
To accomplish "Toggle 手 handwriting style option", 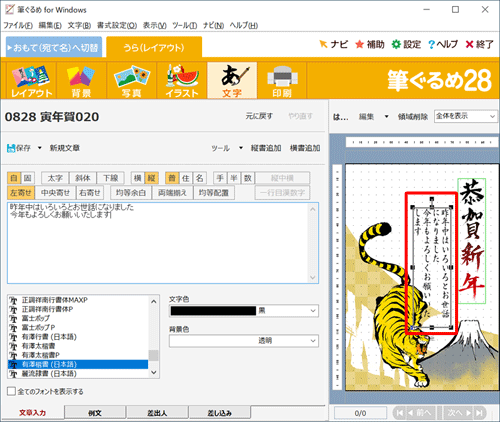I will pyautogui.click(x=220, y=178).
